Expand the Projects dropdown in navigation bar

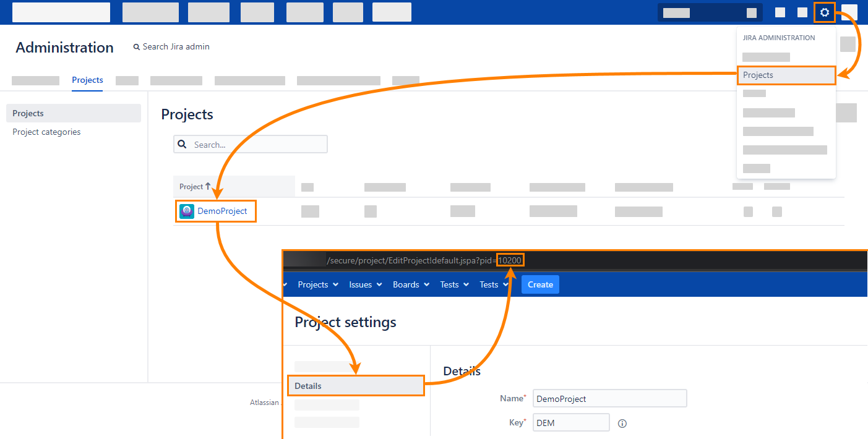pos(318,284)
